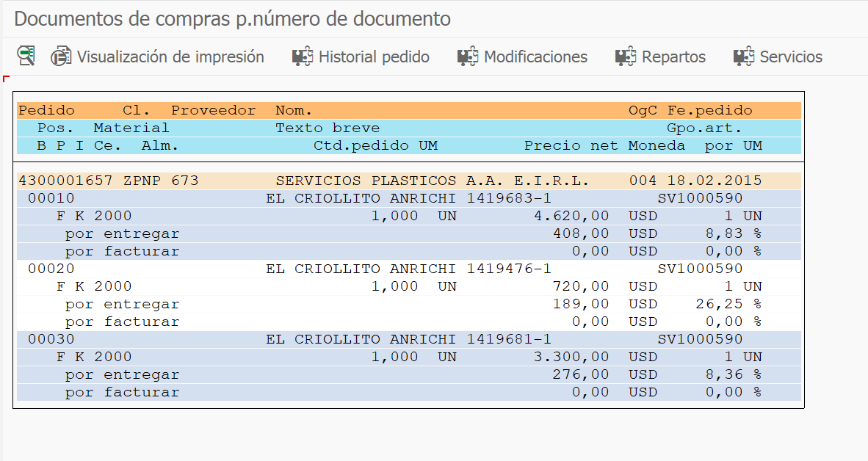Click net price 3.300,00 value
The height and width of the screenshot is (461, 868).
tap(571, 357)
